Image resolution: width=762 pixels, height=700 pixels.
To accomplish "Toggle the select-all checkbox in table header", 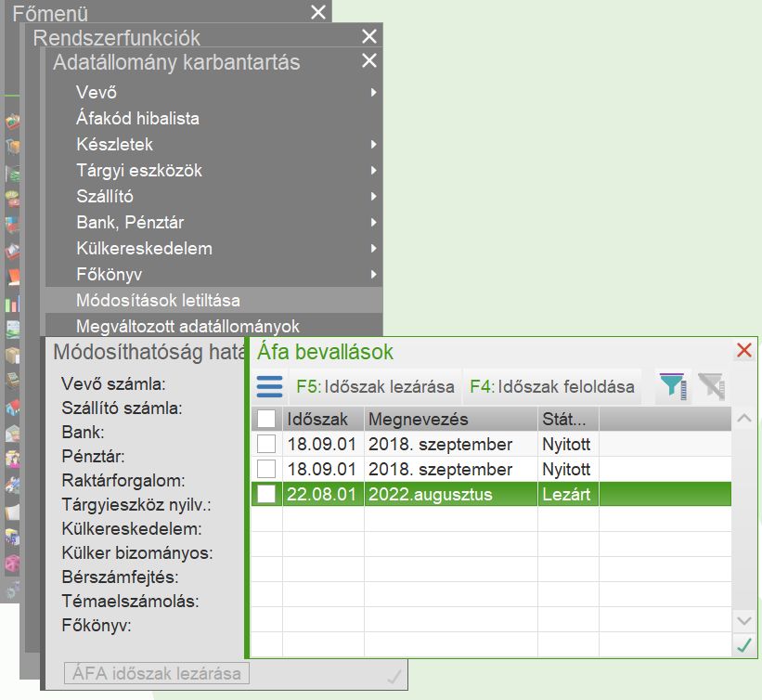I will (266, 419).
